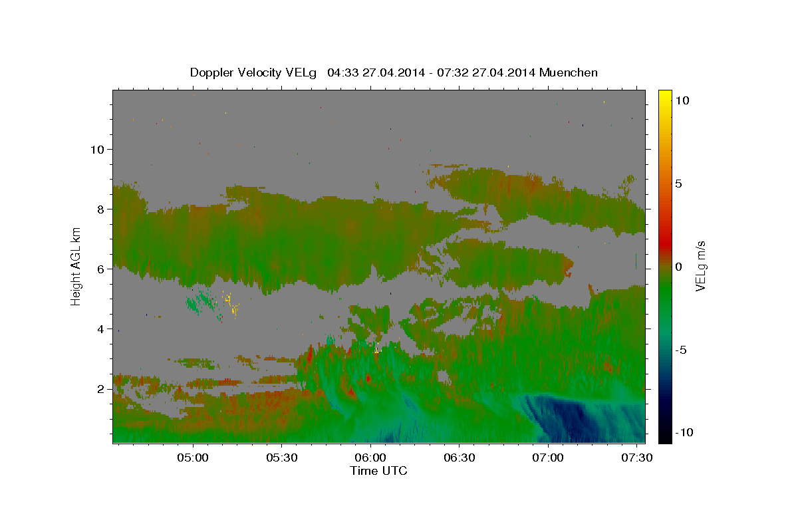This screenshot has height=532, width=798.
Task: Click the 06:00 time tick label
Action: click(x=370, y=458)
